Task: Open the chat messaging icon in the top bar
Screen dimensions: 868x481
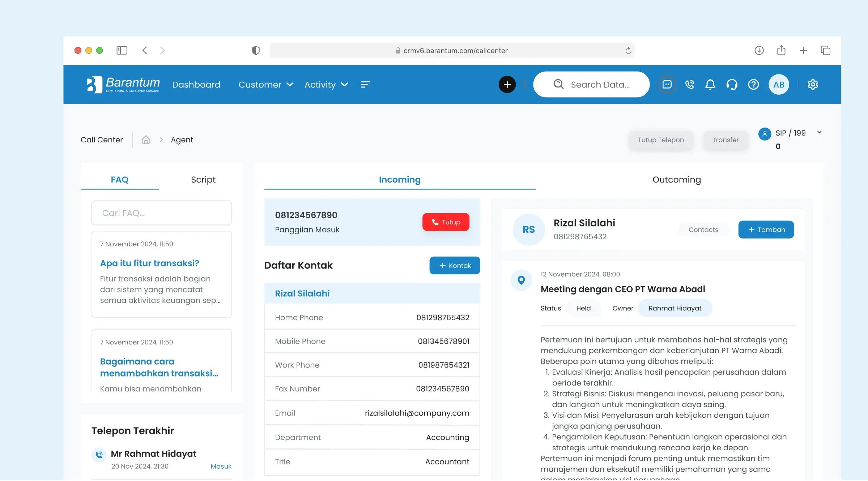Action: 667,84
